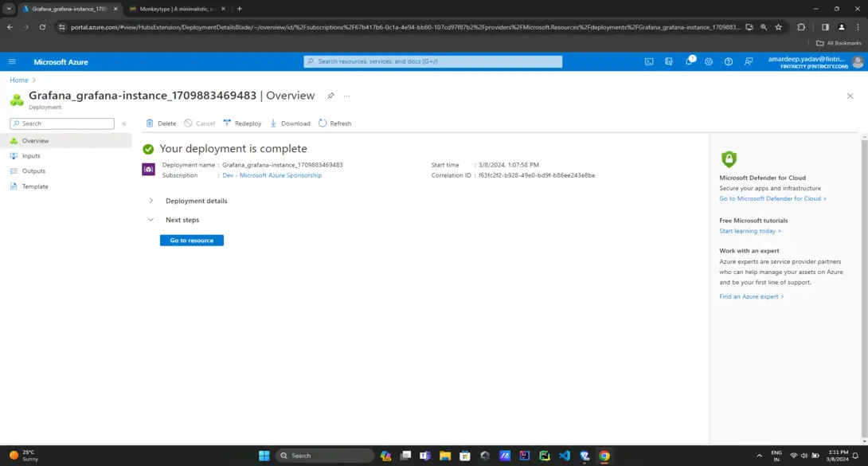Click the Cancel toolbar button

coord(199,123)
